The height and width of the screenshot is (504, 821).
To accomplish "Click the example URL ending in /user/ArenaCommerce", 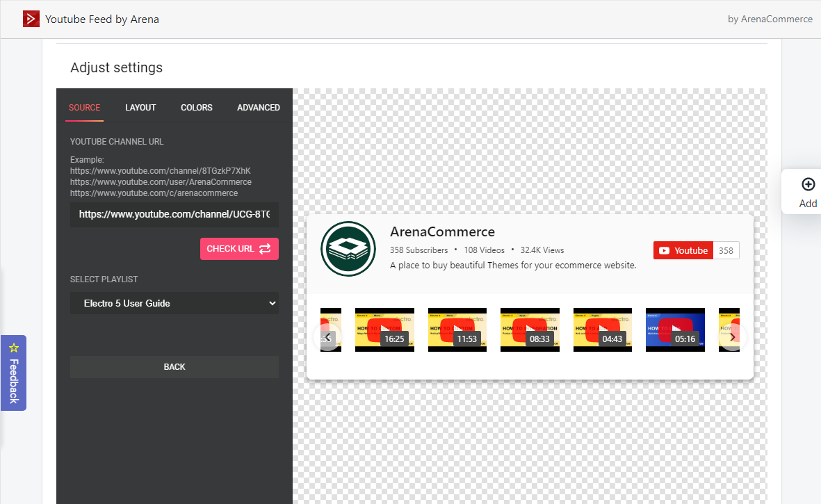I will click(x=161, y=182).
